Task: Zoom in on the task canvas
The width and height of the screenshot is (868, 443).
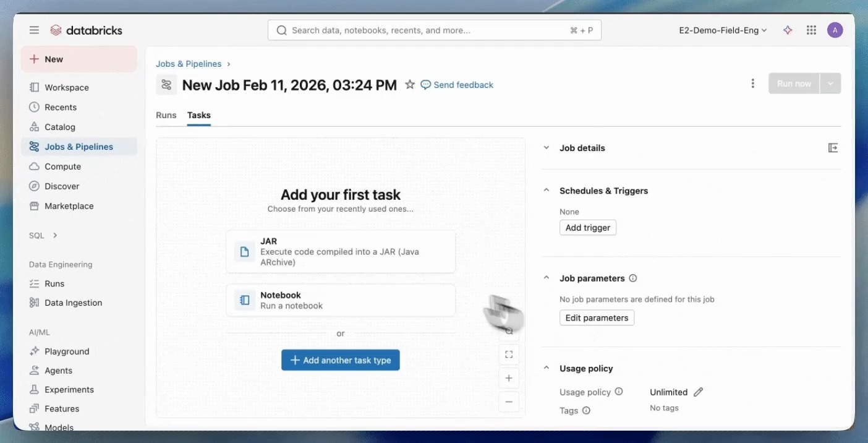Action: [509, 378]
